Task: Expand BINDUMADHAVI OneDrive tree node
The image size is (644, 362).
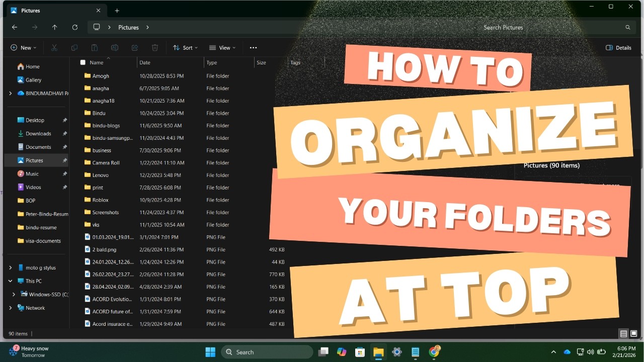Action: pyautogui.click(x=10, y=93)
